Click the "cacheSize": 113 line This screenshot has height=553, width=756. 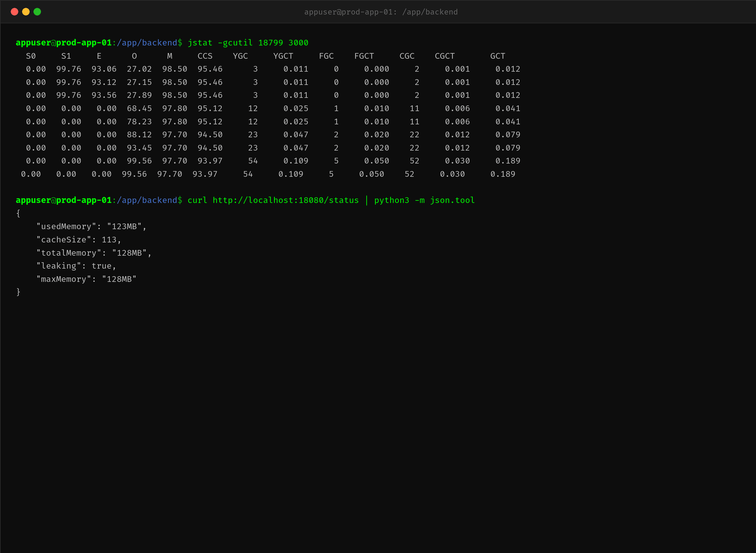[x=79, y=240]
